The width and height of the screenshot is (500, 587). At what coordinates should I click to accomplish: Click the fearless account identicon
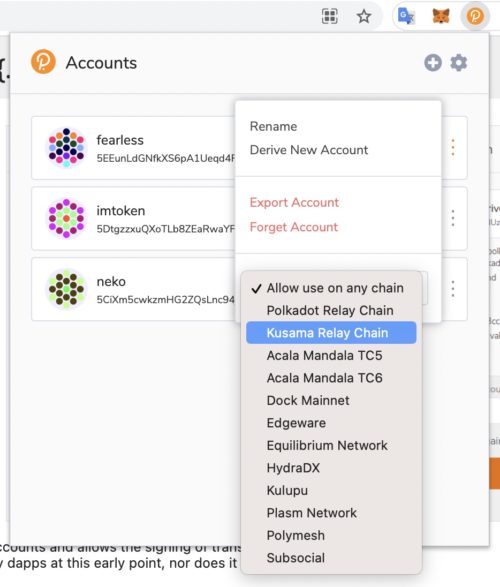[66, 147]
